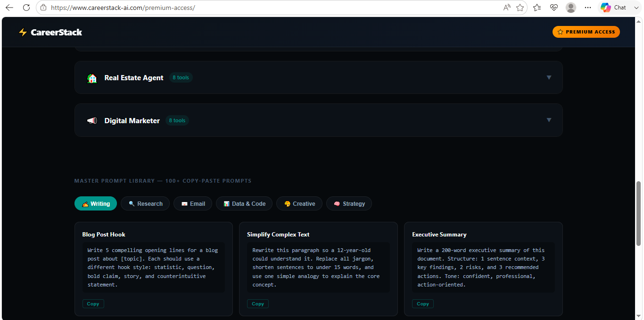The height and width of the screenshot is (320, 644).
Task: Select the Research prompts tab
Action: click(145, 203)
